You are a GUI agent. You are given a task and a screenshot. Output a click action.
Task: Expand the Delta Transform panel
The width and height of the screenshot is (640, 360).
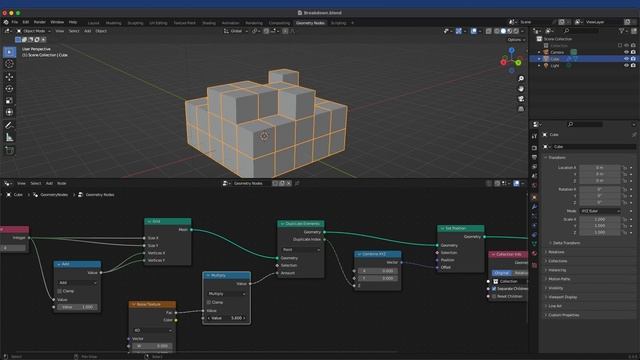coord(566,243)
